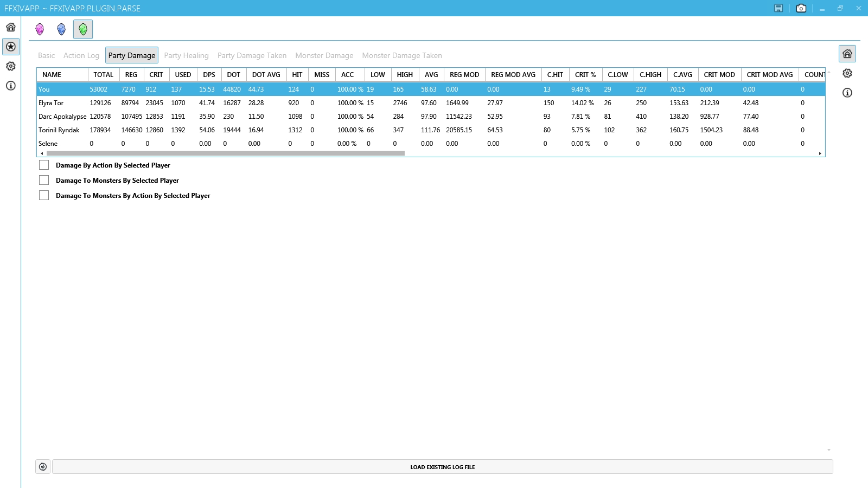Enable Damage By Action By Selected Player
Screen dimensions: 868x488
pyautogui.click(x=44, y=165)
